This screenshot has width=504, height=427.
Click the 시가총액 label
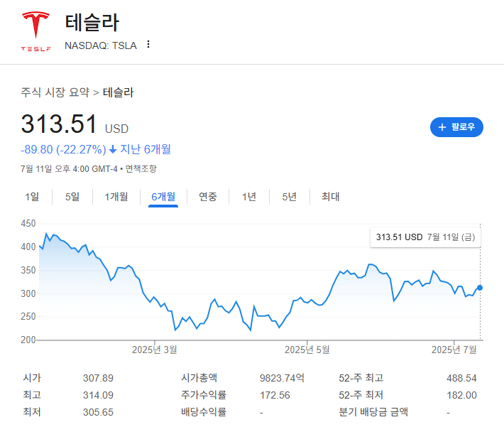point(199,378)
